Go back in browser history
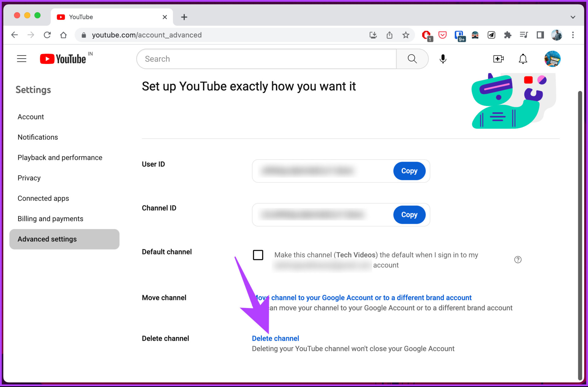588x387 pixels. 14,35
